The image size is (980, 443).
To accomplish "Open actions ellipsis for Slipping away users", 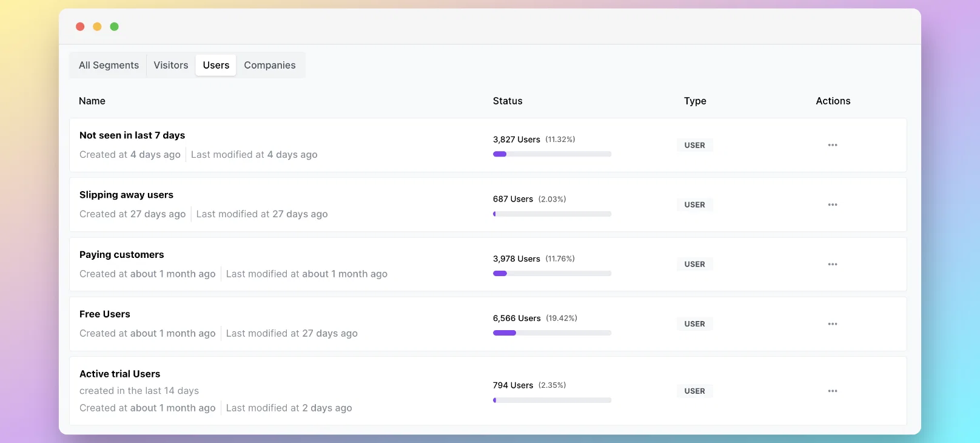I will 833,205.
